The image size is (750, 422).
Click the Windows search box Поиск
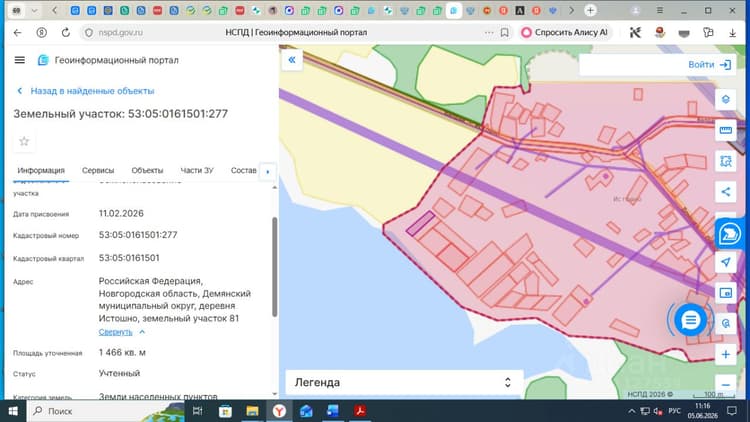[105, 411]
